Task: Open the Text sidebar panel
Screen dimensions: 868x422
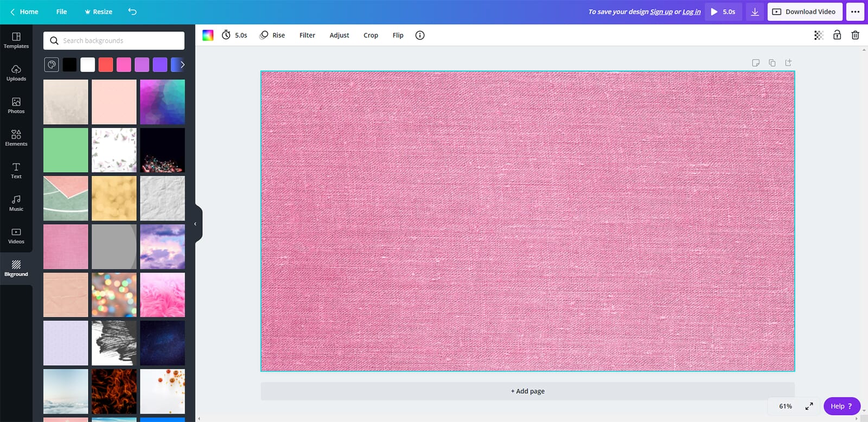Action: 16,170
